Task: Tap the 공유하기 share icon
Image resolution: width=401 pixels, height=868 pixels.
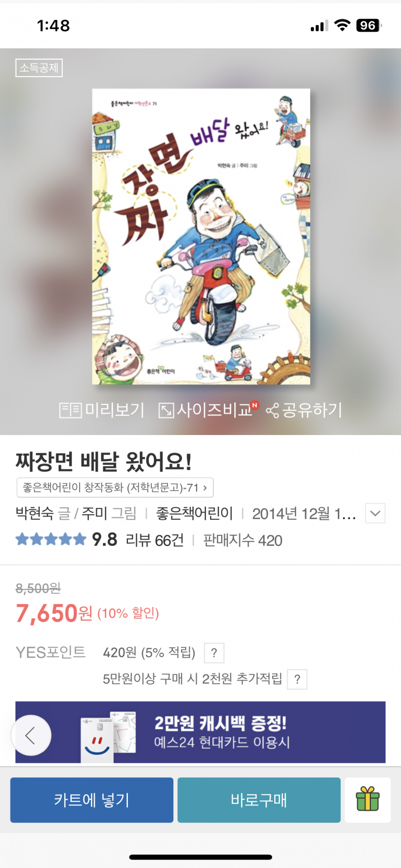Action: pos(272,411)
